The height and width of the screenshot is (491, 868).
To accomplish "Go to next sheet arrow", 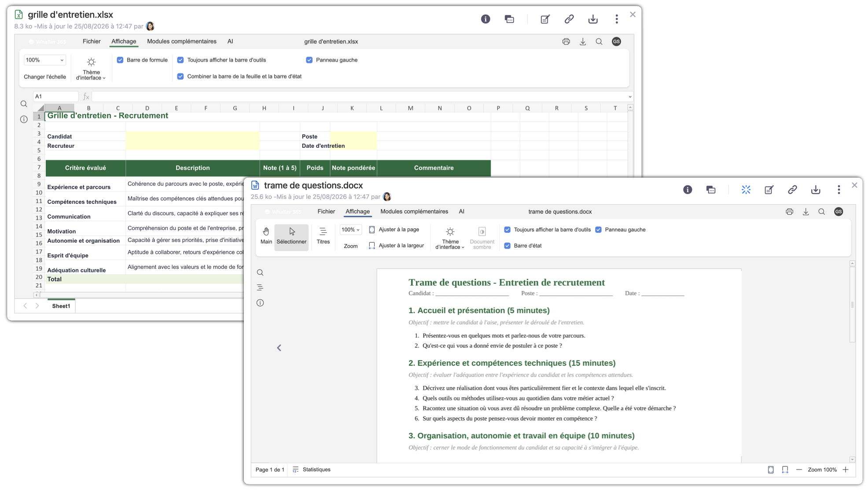I will (x=37, y=306).
